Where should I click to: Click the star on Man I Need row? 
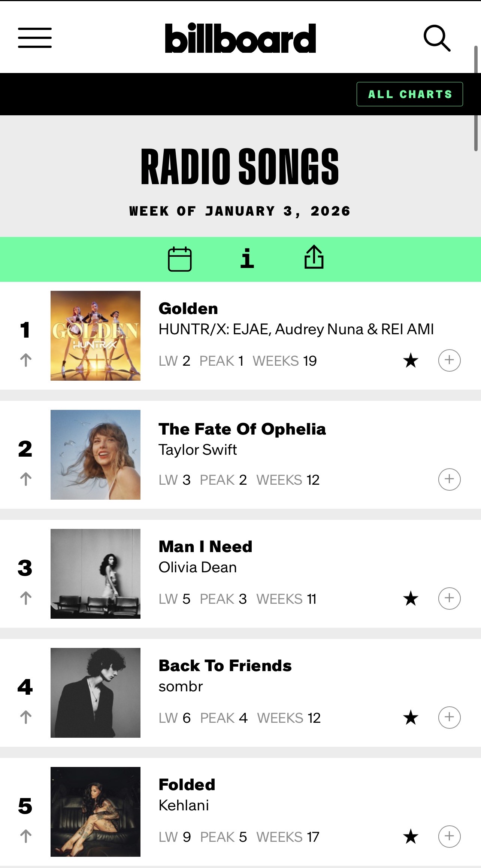point(411,599)
